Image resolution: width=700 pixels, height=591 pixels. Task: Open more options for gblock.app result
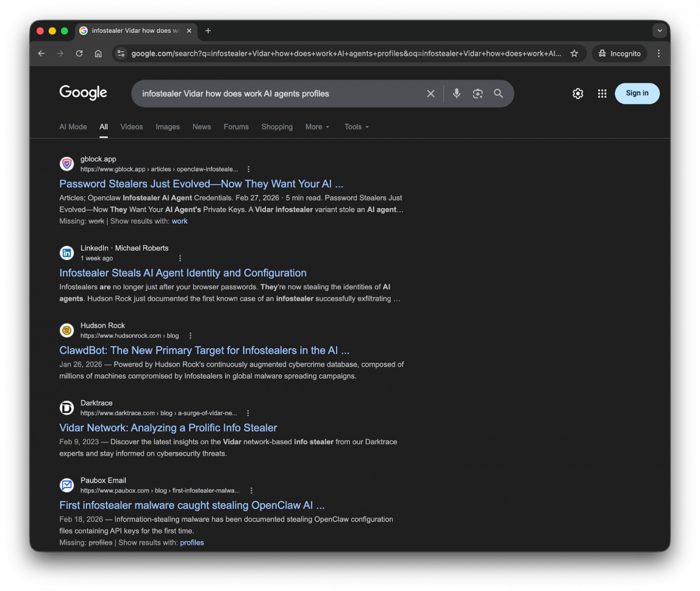tap(249, 169)
